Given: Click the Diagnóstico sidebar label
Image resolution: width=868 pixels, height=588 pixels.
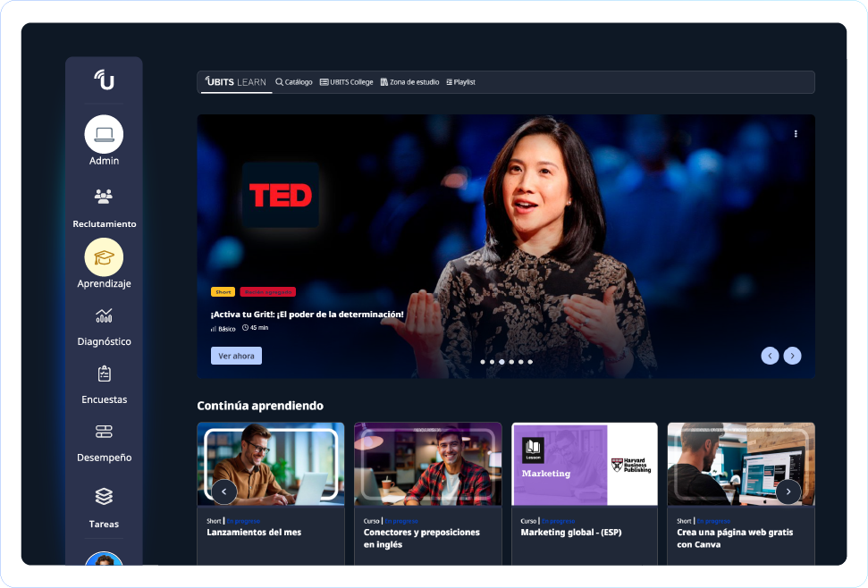Looking at the screenshot, I should coord(104,341).
